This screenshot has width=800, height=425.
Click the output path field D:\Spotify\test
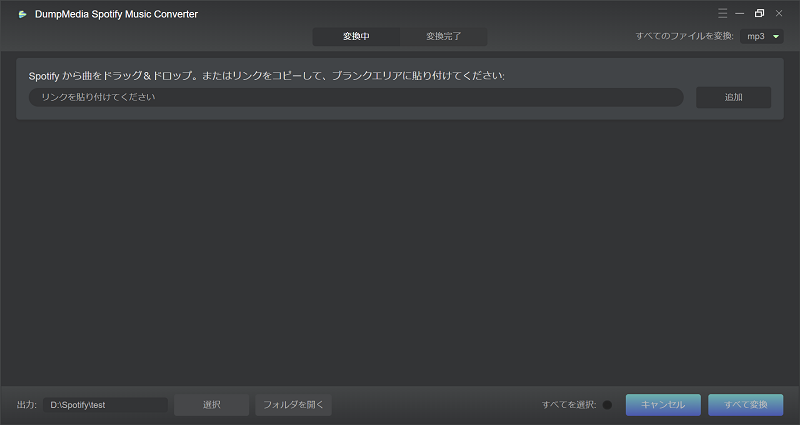pyautogui.click(x=106, y=405)
